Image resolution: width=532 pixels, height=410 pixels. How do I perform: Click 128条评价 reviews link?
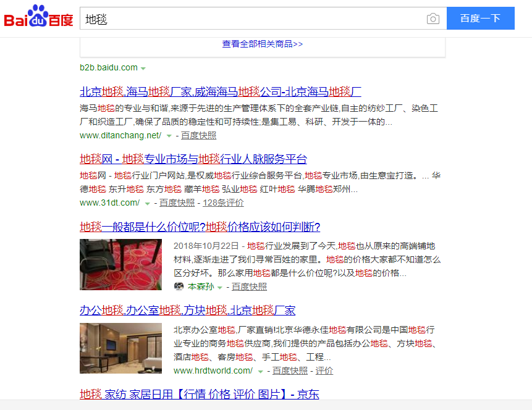coord(223,203)
